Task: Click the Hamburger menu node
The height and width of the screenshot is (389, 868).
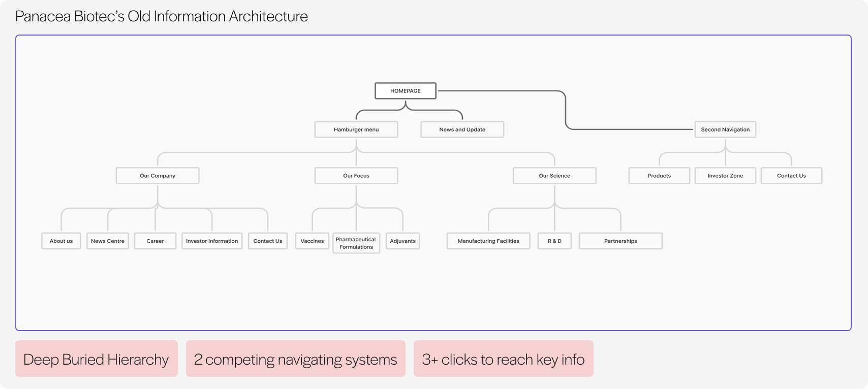Action: click(x=356, y=129)
